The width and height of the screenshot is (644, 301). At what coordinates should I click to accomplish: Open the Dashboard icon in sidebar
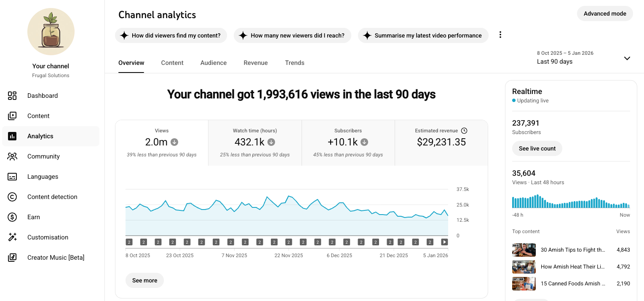coord(12,96)
